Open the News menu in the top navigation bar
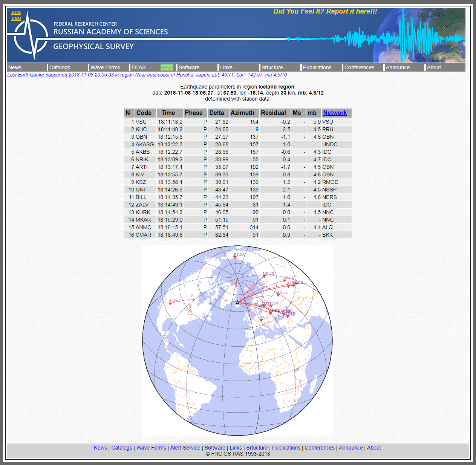This screenshot has height=465, width=476. tap(15, 67)
